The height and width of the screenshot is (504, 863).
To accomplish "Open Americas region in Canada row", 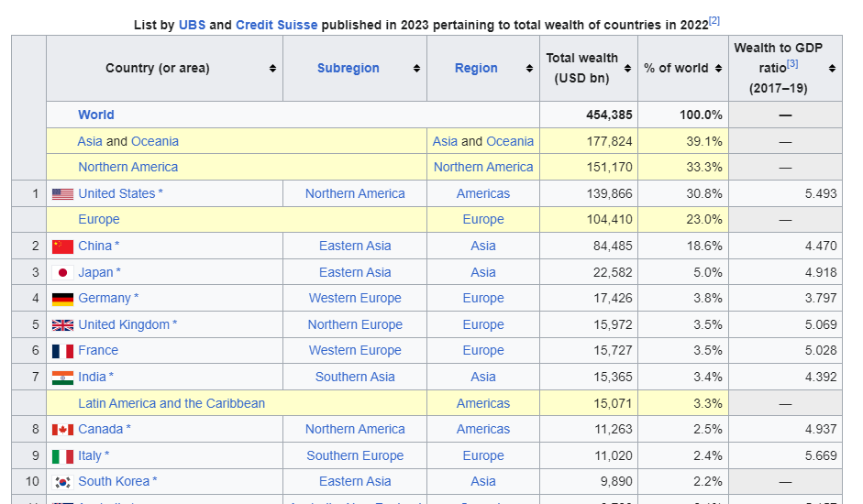I will click(x=483, y=429).
